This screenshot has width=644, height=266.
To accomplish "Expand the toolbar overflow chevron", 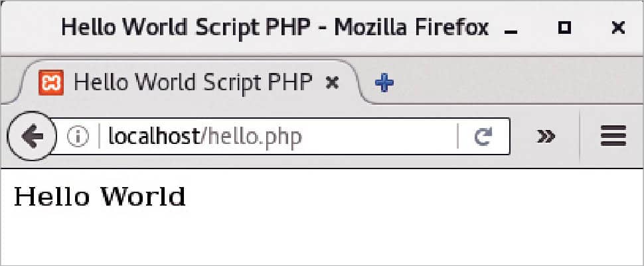I will [546, 137].
